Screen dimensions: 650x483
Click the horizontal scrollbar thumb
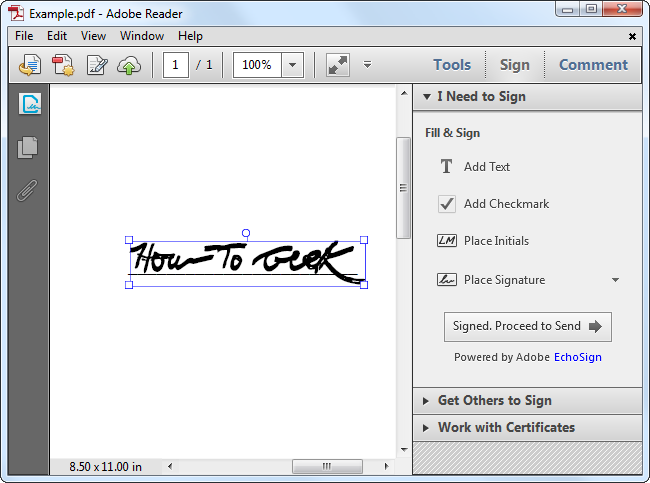tap(327, 466)
